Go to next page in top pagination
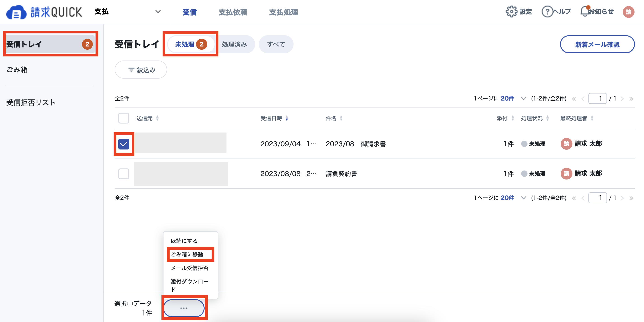Screen dimensions: 644x322 622,99
